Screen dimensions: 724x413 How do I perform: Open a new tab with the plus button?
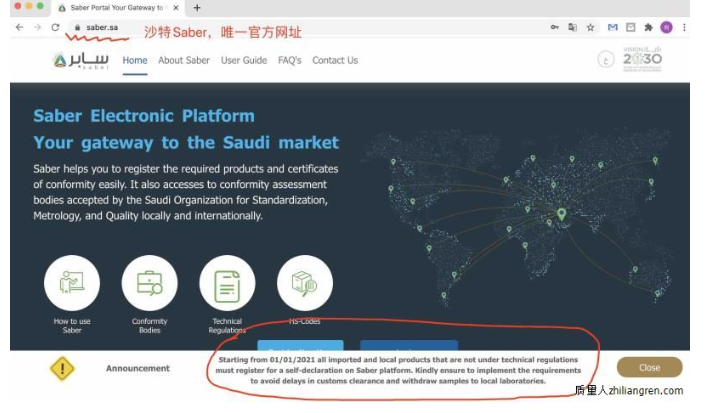pyautogui.click(x=197, y=8)
